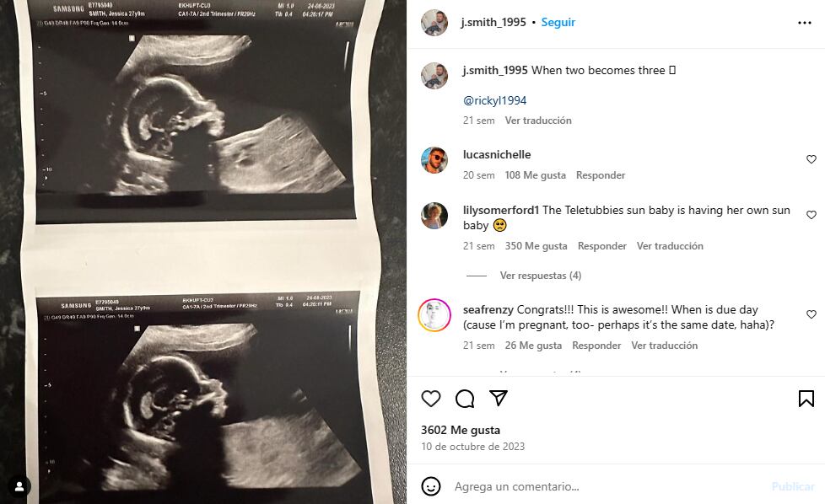Click Responder on lucasnichelle's comment
Screen dimensions: 825x504
click(601, 175)
